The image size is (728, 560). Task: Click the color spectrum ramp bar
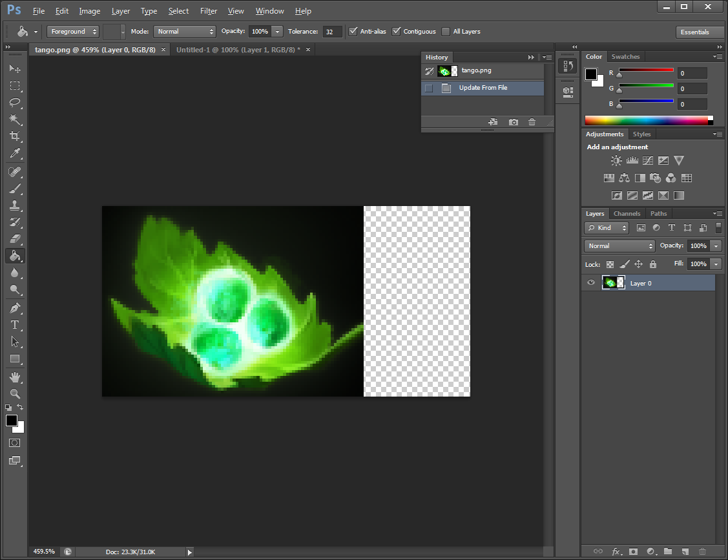646,120
